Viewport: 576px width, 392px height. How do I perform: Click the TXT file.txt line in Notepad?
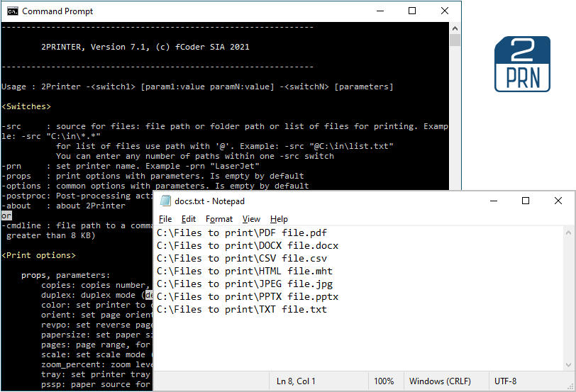[x=241, y=309]
